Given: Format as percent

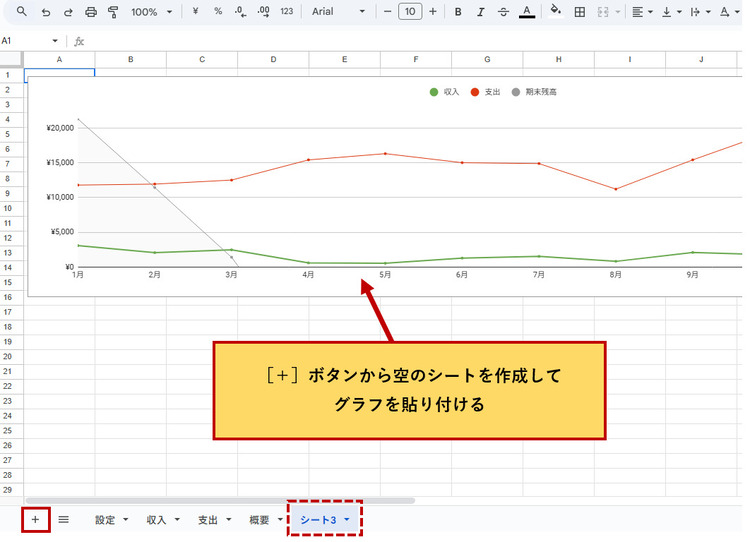Looking at the screenshot, I should [x=218, y=11].
